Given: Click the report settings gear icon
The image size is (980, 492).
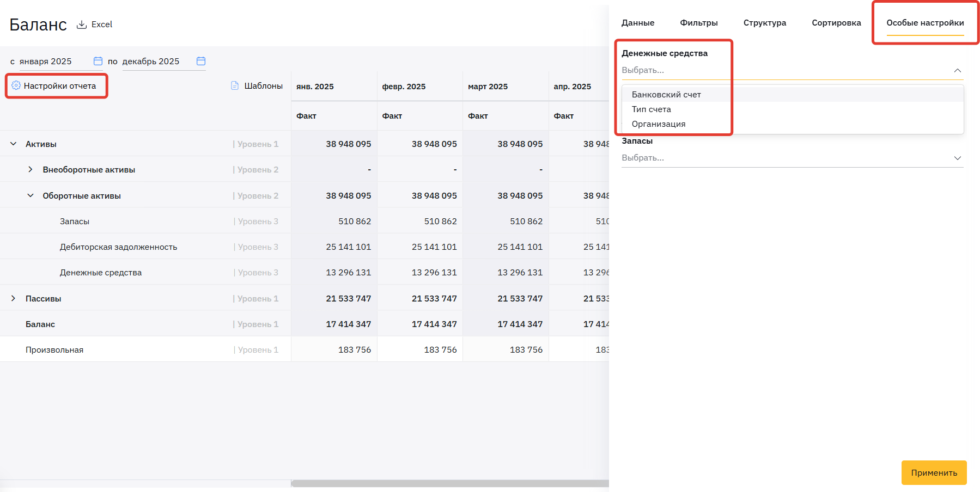Looking at the screenshot, I should pyautogui.click(x=16, y=85).
